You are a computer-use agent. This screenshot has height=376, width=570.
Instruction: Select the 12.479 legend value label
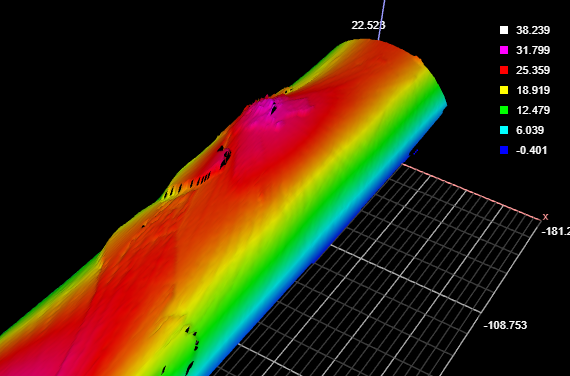tap(533, 110)
